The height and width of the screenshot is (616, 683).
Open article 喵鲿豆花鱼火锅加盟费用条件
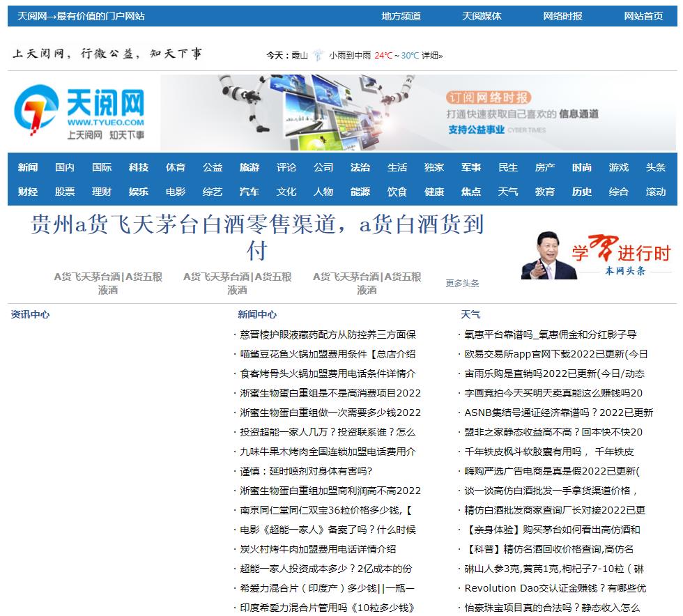[x=328, y=354]
